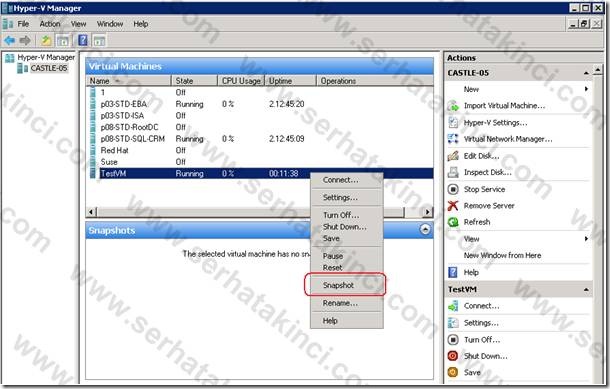Click the Show/Hide Console Tree toolbar icon
The height and width of the screenshot is (389, 610).
click(x=63, y=40)
